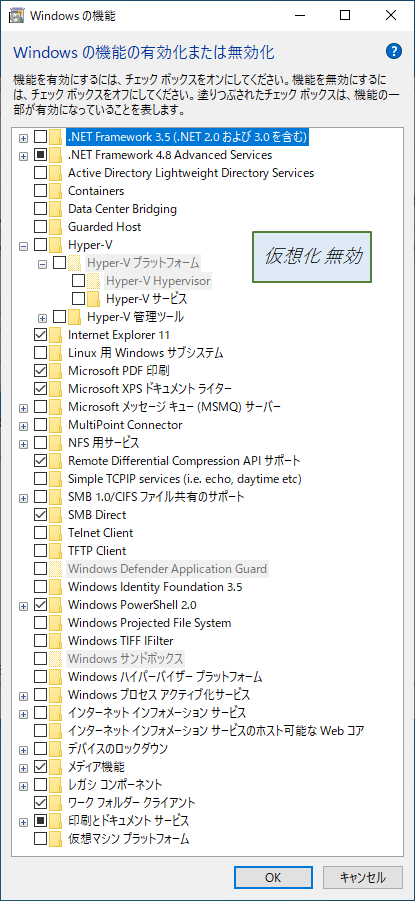Check the Windows Projected File System checkbox
The width and height of the screenshot is (415, 901).
coord(40,623)
